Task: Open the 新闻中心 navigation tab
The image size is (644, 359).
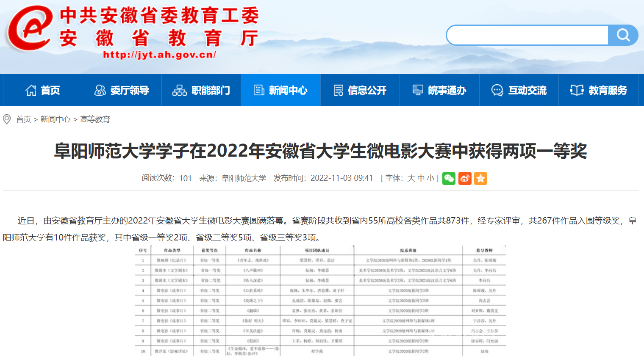Action: pos(280,90)
